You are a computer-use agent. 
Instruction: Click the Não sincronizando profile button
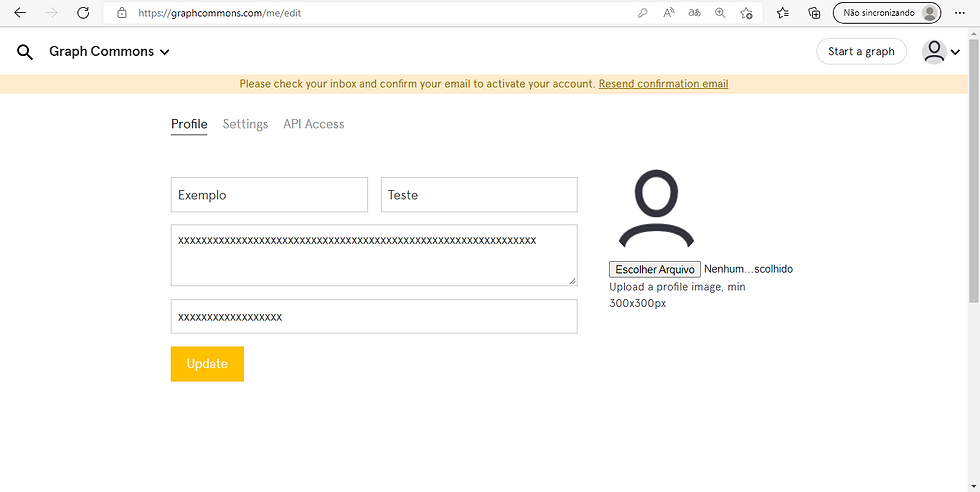point(886,13)
